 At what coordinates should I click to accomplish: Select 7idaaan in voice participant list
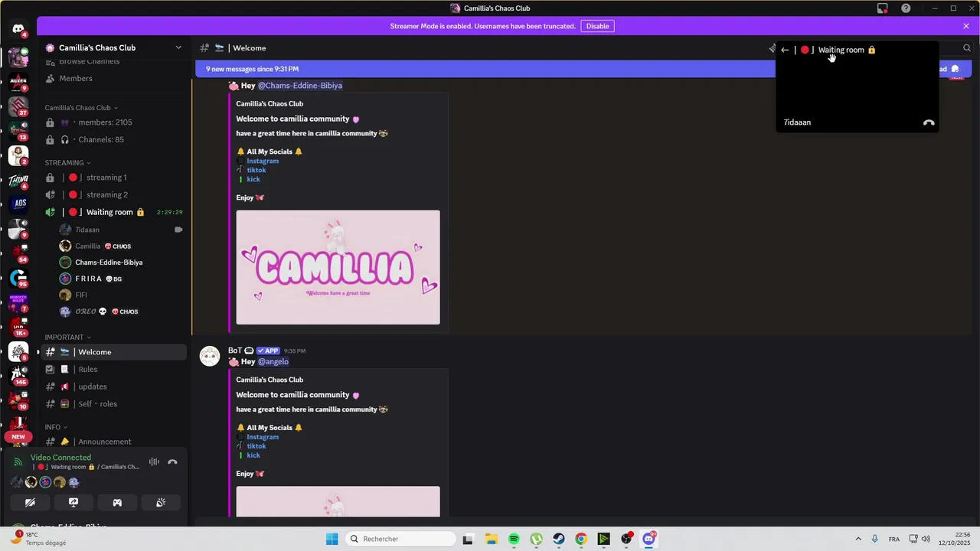click(121, 230)
